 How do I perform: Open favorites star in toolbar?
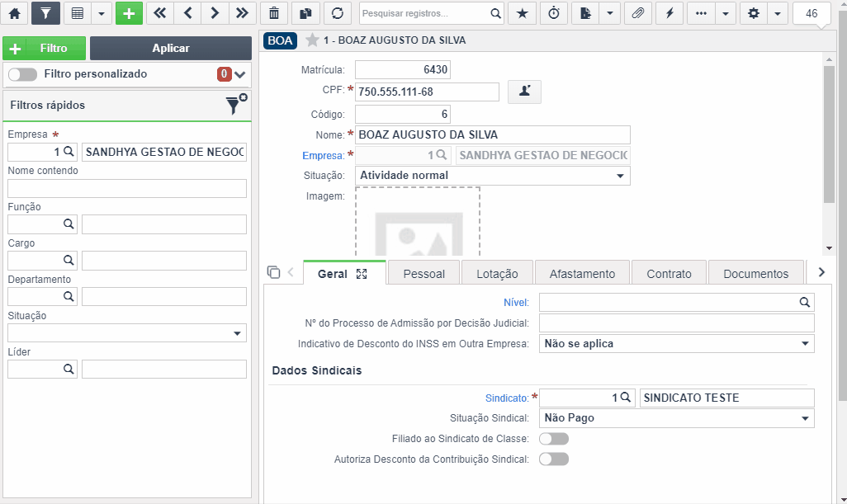[523, 13]
